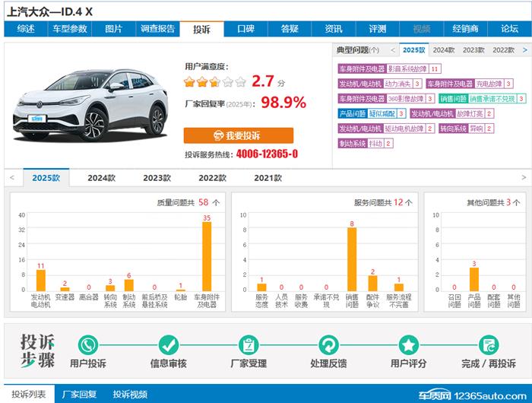Viewport: 532px width, 403px height.
Task: Click the 用户评分 star step icon
Action: (x=409, y=346)
